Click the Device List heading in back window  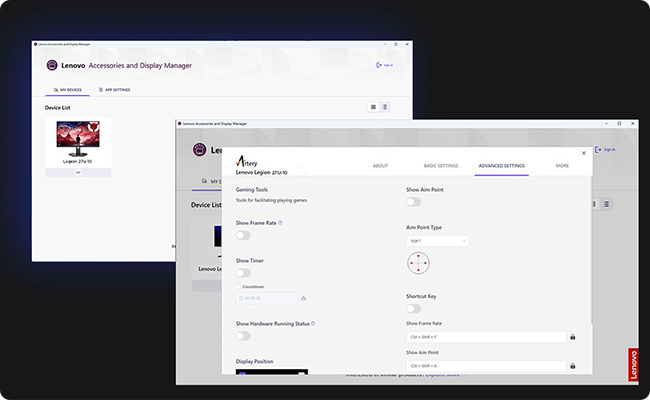pyautogui.click(x=57, y=108)
